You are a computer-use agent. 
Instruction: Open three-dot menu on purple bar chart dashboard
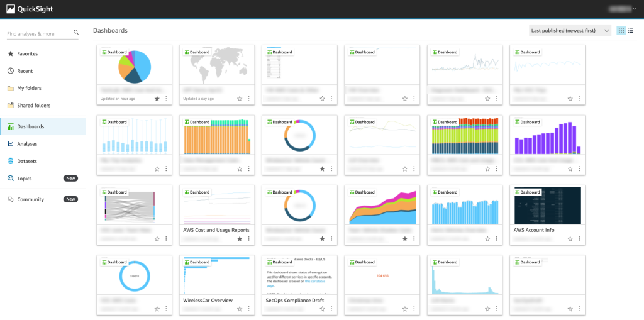(579, 169)
